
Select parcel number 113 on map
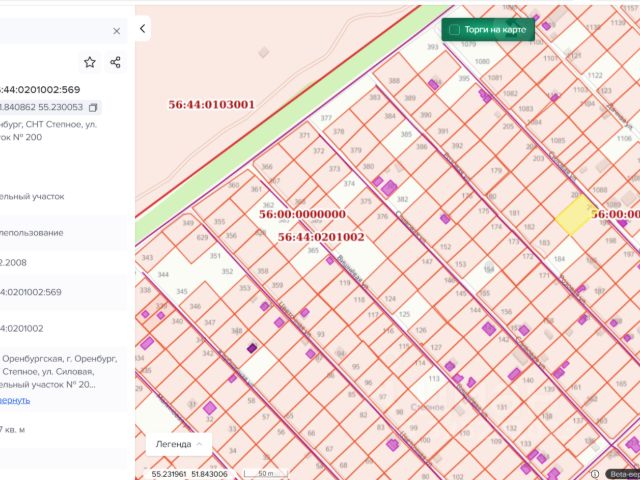coord(434,378)
